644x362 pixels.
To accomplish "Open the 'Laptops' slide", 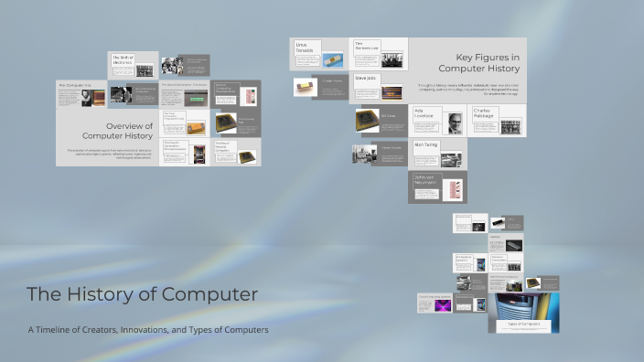I will 506,243.
